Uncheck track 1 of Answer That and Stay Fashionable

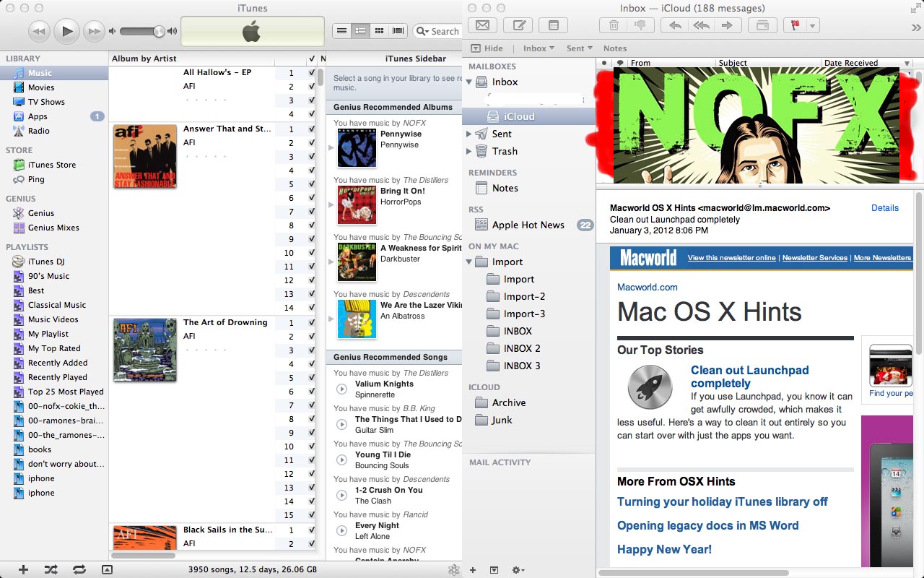[312, 129]
